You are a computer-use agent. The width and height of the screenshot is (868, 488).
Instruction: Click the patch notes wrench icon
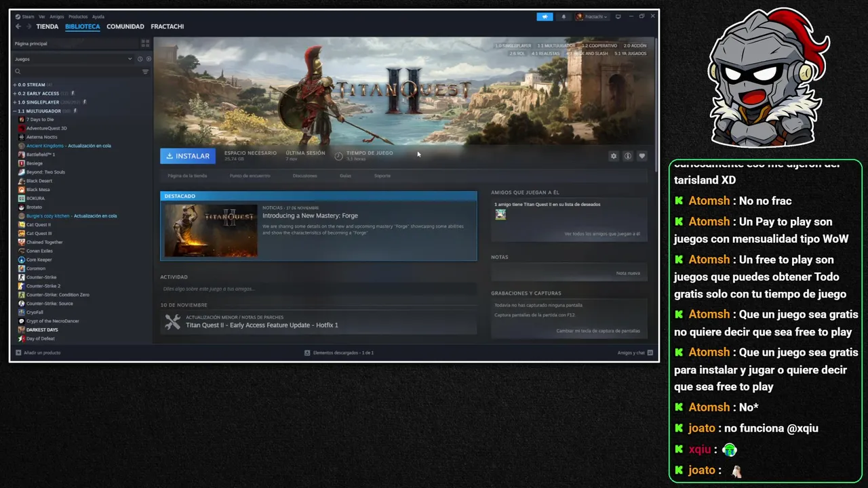(173, 321)
